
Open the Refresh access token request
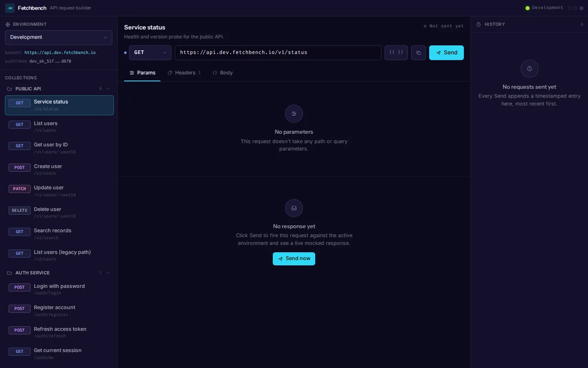59,332
